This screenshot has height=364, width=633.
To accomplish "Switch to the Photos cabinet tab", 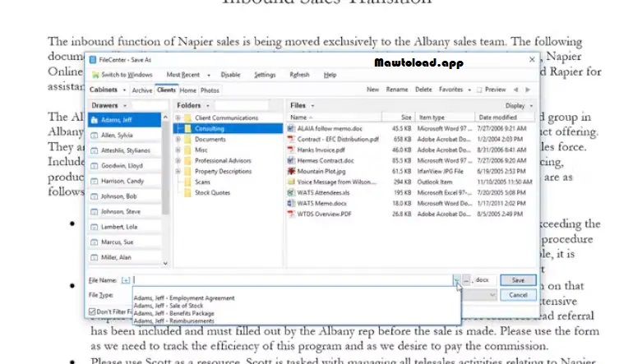I will coord(210,90).
